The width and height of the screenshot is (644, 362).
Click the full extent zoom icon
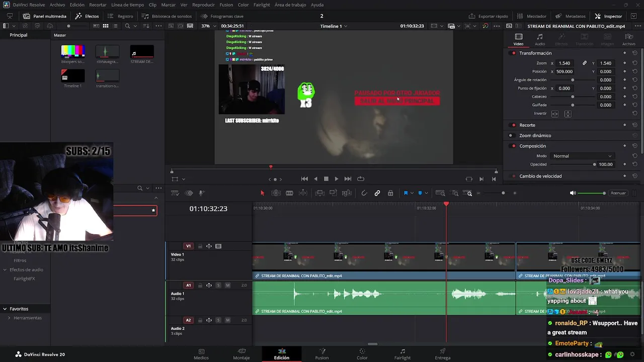pyautogui.click(x=440, y=193)
